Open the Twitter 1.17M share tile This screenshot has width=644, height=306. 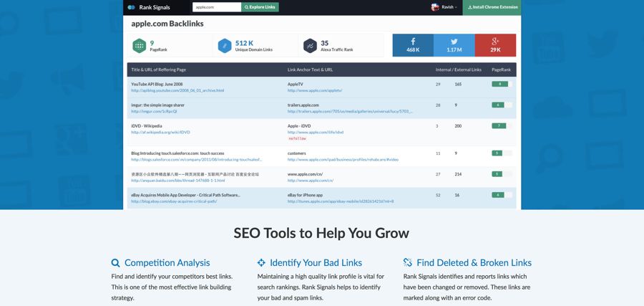click(x=454, y=45)
